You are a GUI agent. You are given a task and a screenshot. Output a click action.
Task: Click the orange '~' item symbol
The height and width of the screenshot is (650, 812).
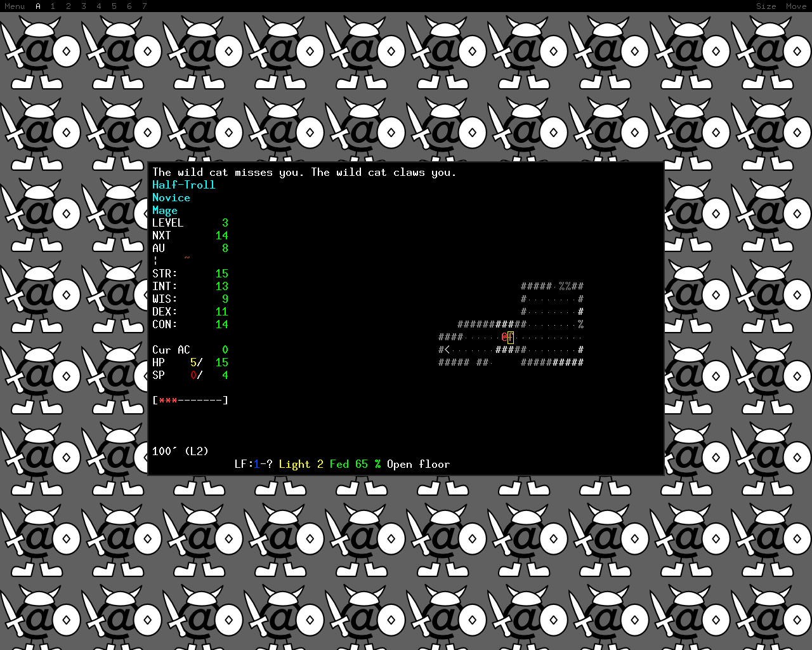[x=187, y=258]
